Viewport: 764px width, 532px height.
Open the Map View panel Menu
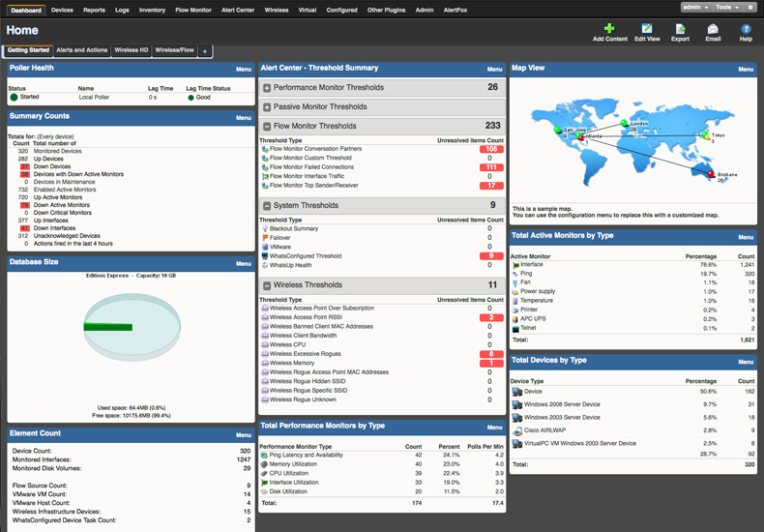[746, 70]
